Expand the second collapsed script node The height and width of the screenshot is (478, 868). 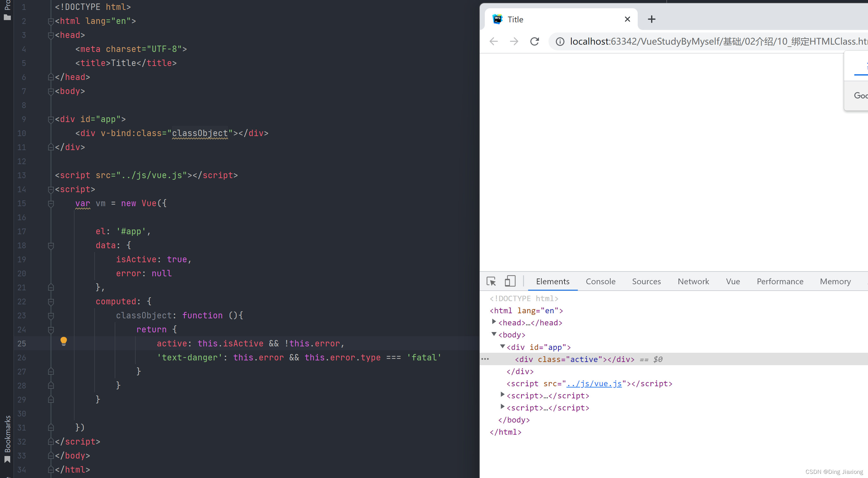pos(502,407)
